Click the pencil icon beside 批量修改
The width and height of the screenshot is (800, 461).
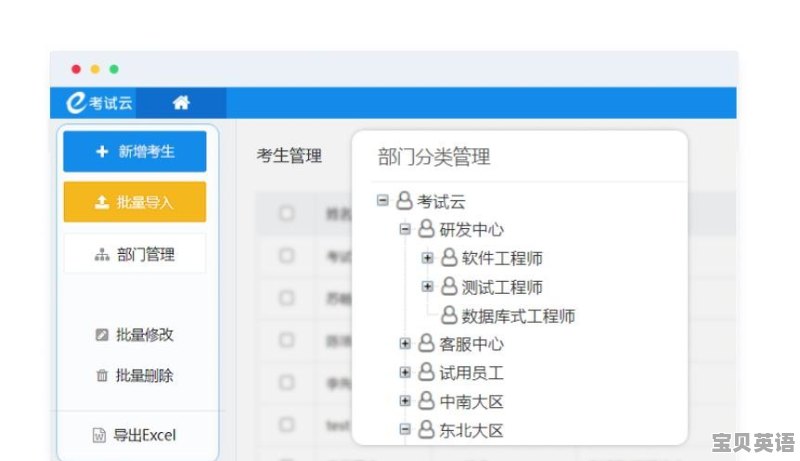click(102, 335)
